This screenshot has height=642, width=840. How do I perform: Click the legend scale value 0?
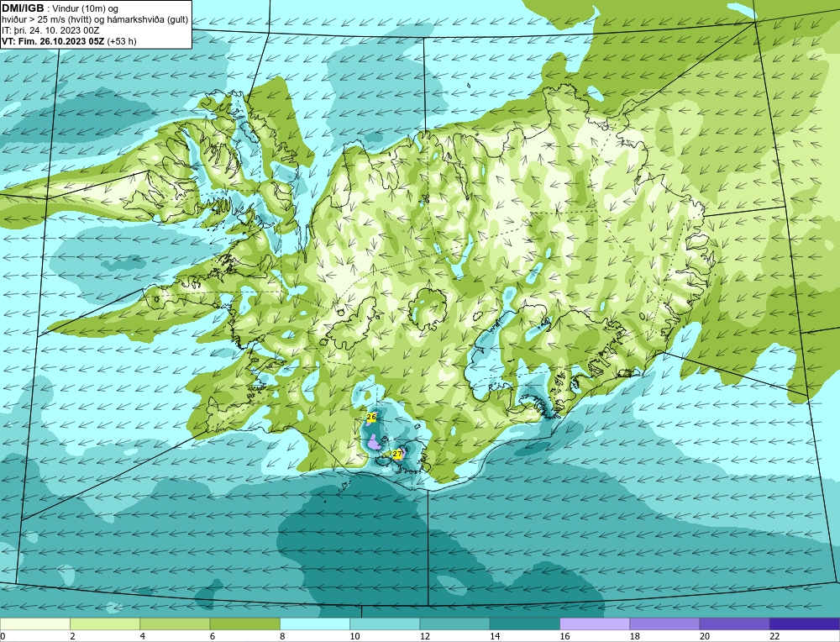click(x=3, y=636)
